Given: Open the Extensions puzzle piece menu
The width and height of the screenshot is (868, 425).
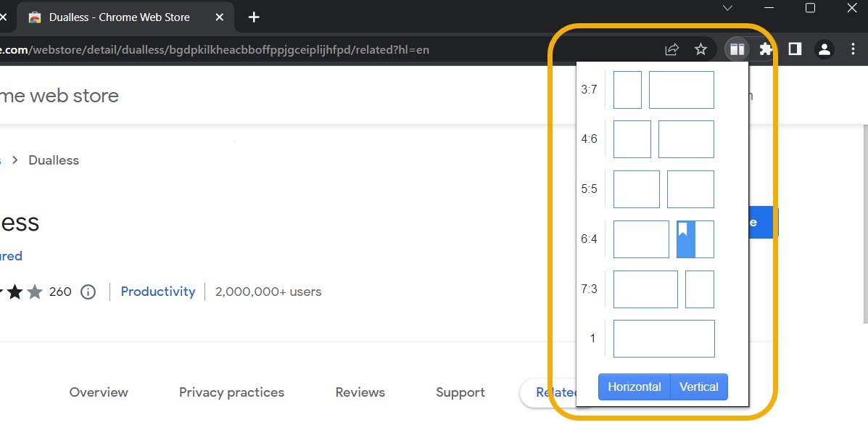Looking at the screenshot, I should click(x=766, y=49).
